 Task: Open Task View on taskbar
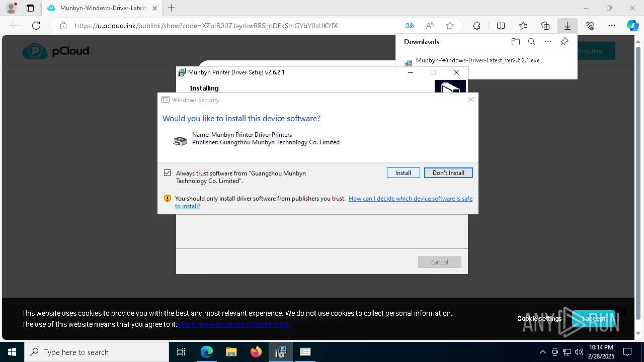[181, 352]
